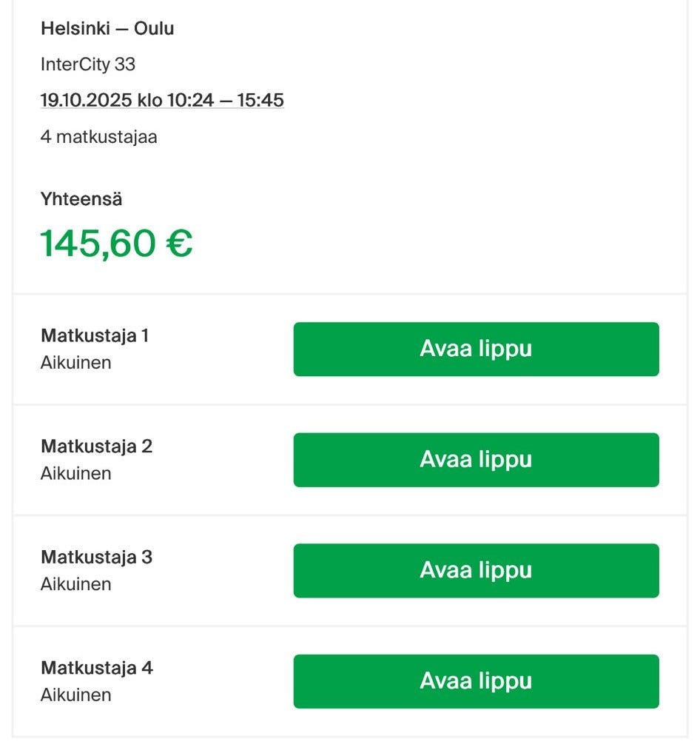Open the ticket for Matkustaja 4
Screen dimensions: 700x753
tap(476, 680)
